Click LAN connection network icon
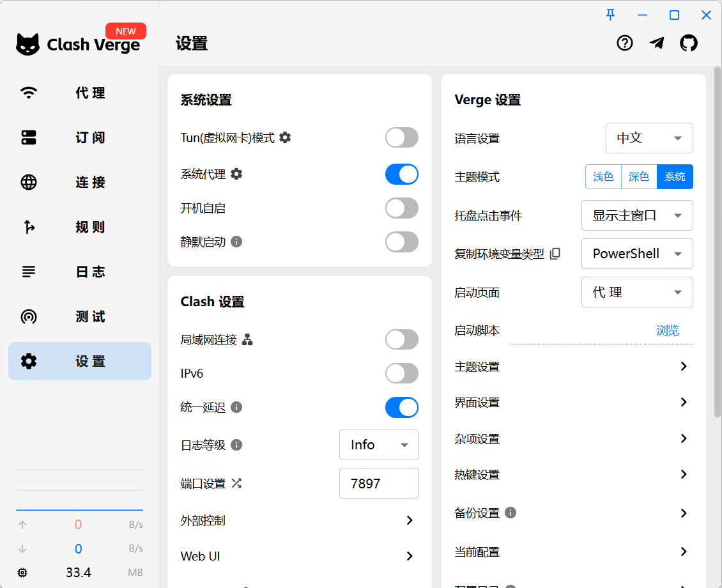722x588 pixels. [x=247, y=339]
